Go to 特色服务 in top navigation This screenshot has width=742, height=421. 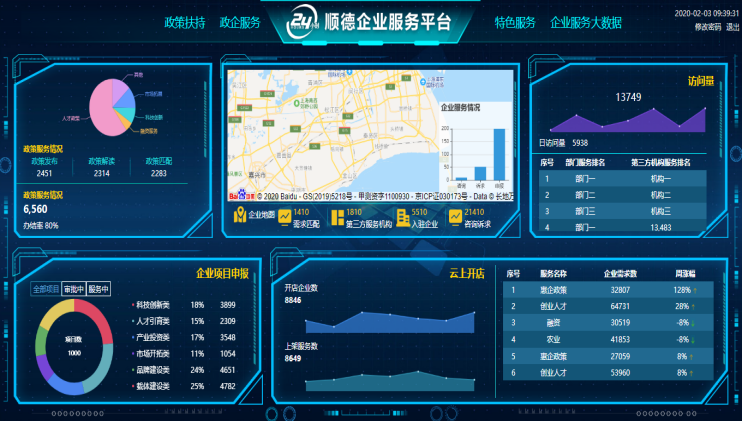point(515,23)
